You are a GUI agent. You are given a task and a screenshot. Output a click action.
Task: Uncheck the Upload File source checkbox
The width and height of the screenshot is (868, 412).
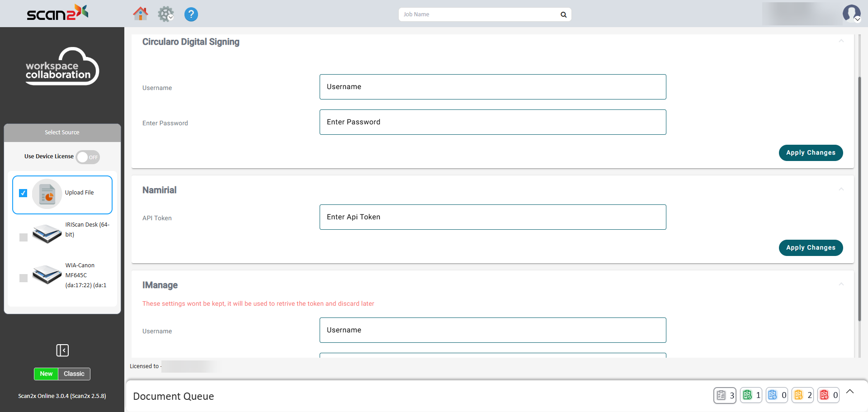click(x=23, y=193)
